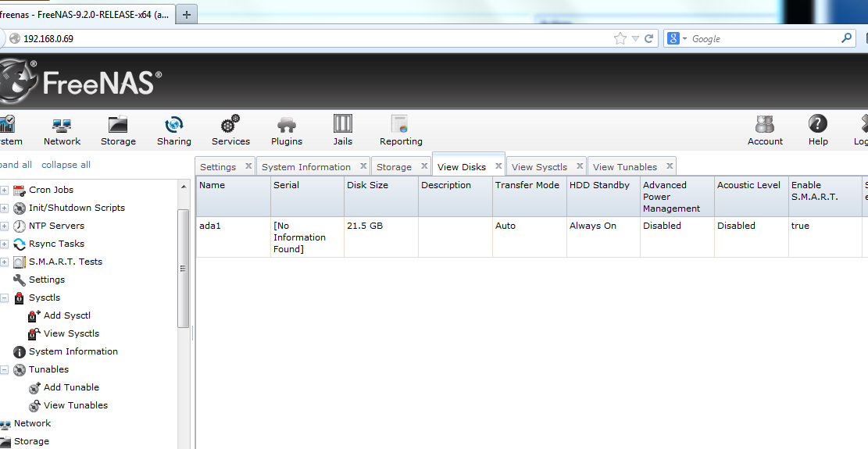Image resolution: width=868 pixels, height=449 pixels.
Task: Open the Account toolbar icon
Action: (765, 124)
